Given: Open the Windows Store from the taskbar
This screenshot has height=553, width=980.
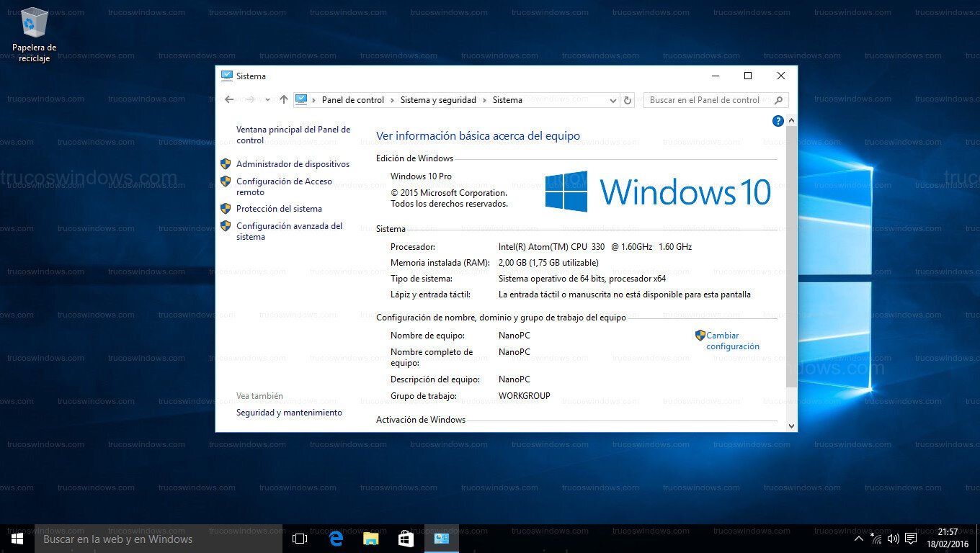Looking at the screenshot, I should tap(406, 538).
